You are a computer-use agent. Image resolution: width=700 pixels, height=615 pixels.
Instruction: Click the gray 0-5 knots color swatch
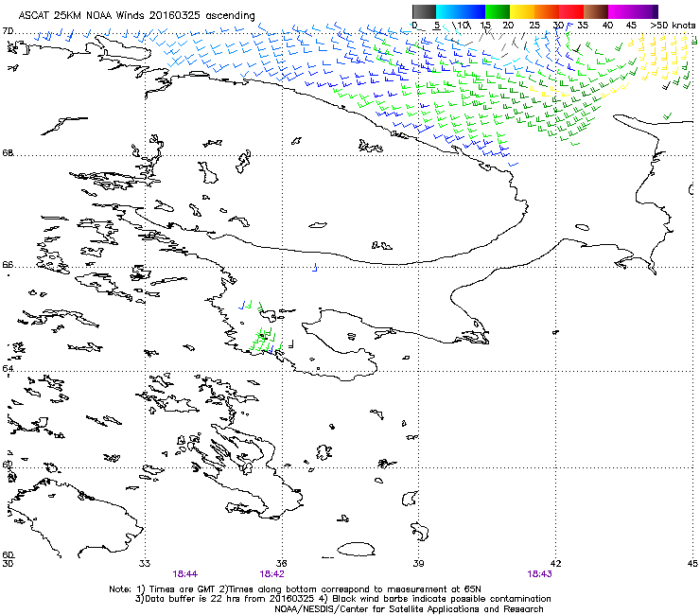424,11
